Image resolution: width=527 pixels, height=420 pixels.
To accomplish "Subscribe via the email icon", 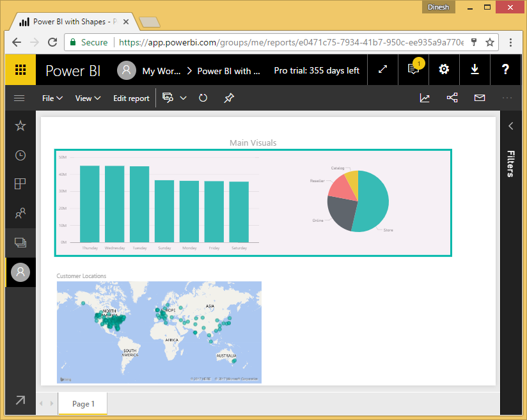I will pyautogui.click(x=480, y=98).
